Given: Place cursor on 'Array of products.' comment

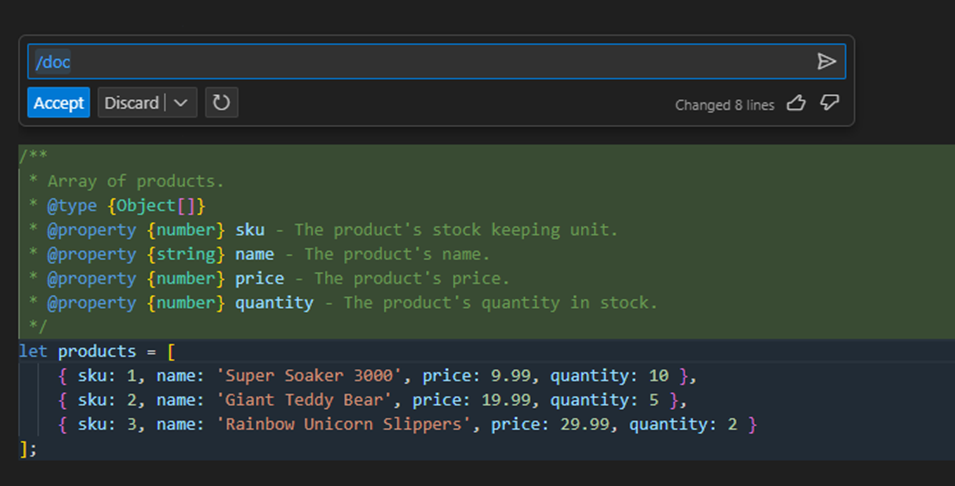Looking at the screenshot, I should (x=135, y=181).
